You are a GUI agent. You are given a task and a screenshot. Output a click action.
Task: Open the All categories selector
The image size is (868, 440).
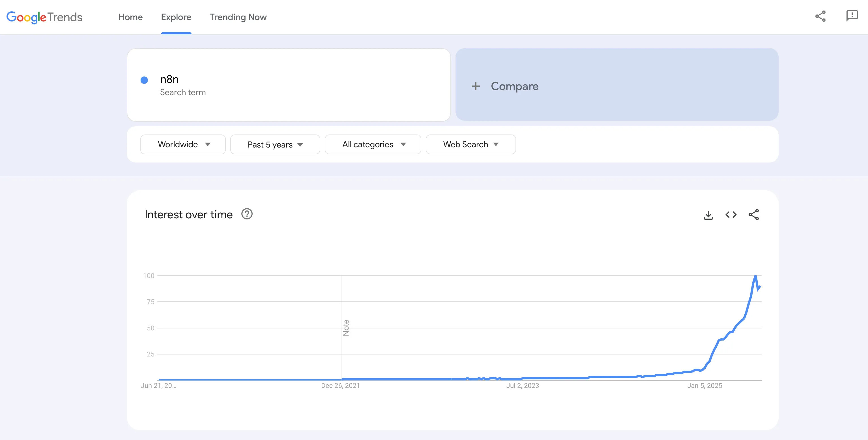pos(373,144)
